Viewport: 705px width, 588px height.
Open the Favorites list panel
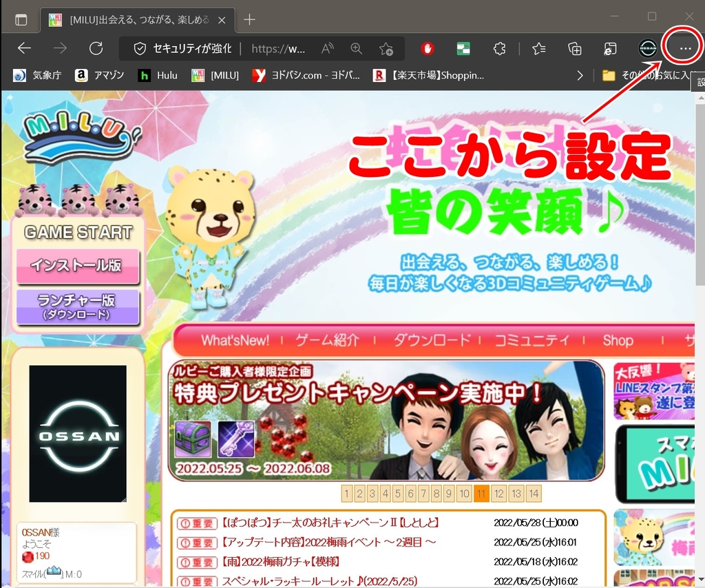[539, 48]
